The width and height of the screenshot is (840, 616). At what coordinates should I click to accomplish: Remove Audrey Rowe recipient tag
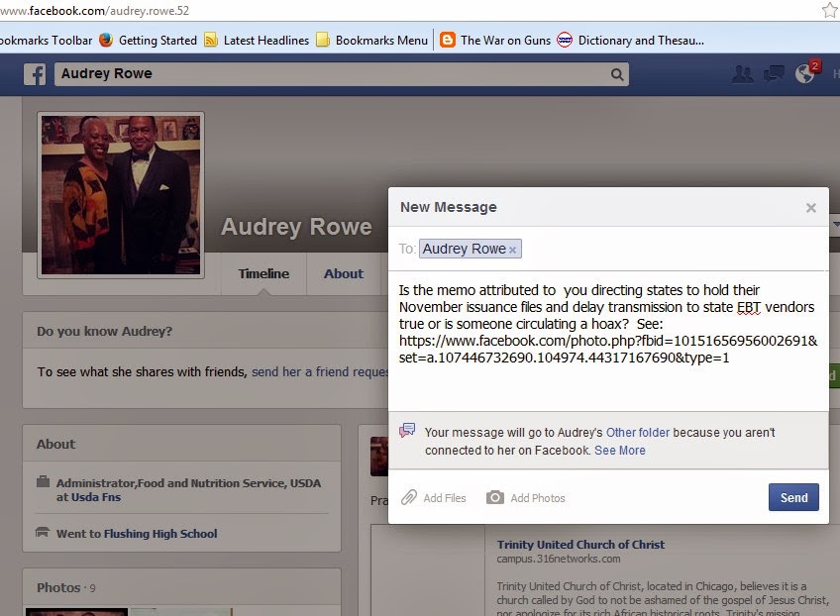point(513,250)
